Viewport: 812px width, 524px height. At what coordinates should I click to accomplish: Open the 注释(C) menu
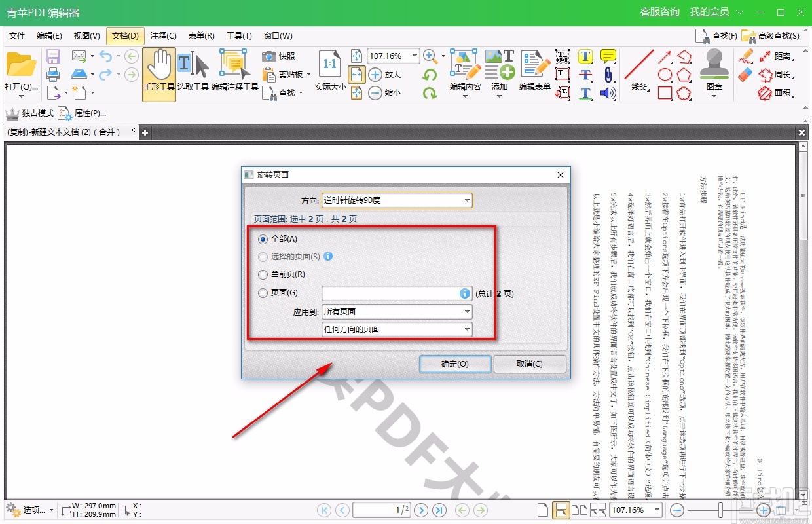coord(163,36)
